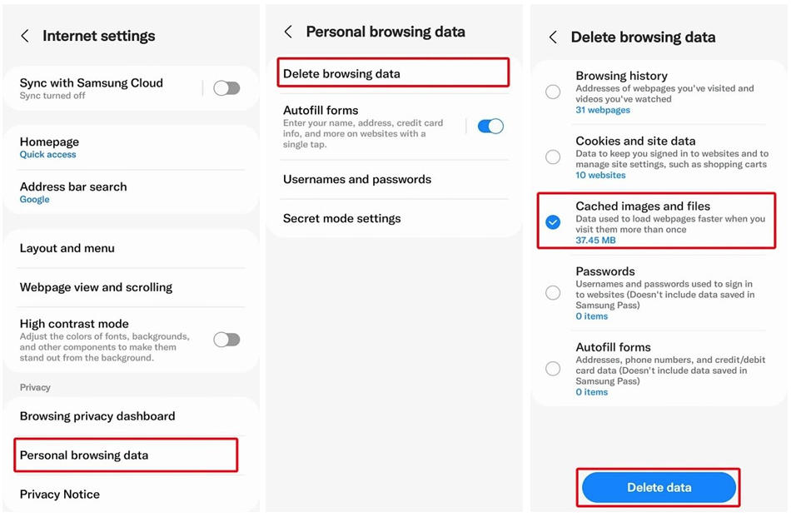This screenshot has width=791, height=532.
Task: Tap the Delete data button
Action: [659, 487]
